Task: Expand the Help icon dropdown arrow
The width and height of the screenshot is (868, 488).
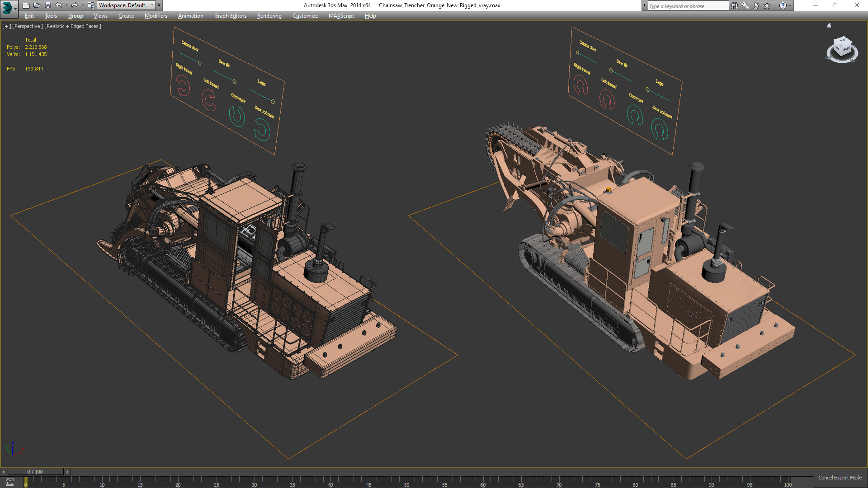Action: 790,5
